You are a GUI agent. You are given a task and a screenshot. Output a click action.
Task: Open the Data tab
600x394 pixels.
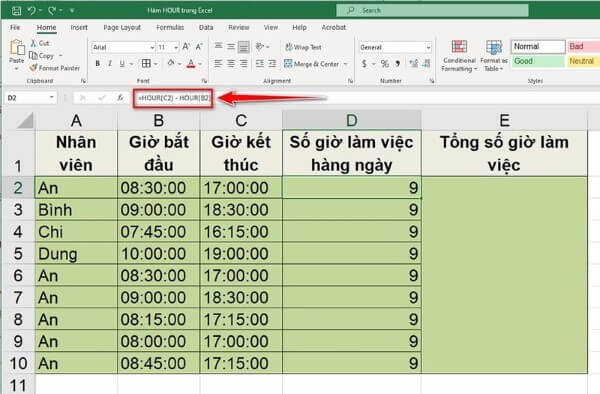tap(206, 28)
